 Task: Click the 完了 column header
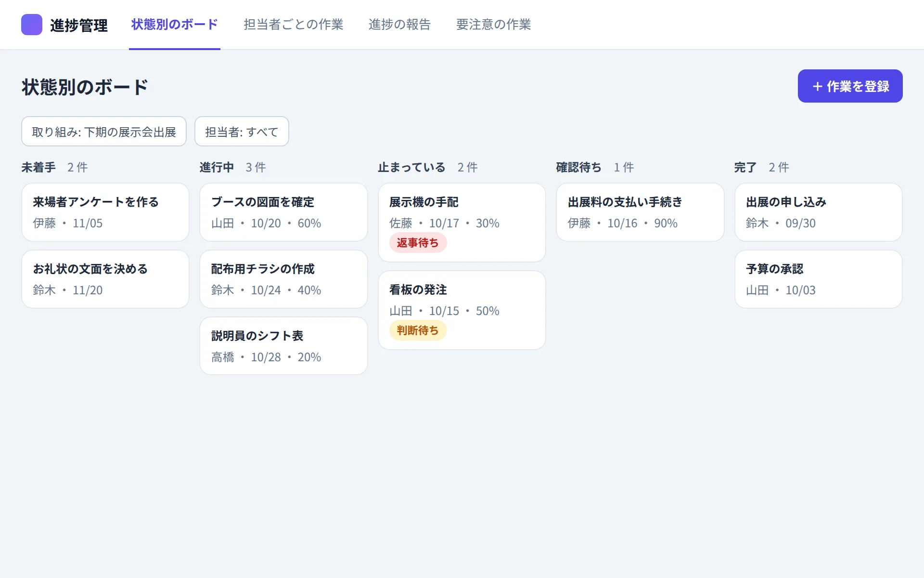coord(745,167)
